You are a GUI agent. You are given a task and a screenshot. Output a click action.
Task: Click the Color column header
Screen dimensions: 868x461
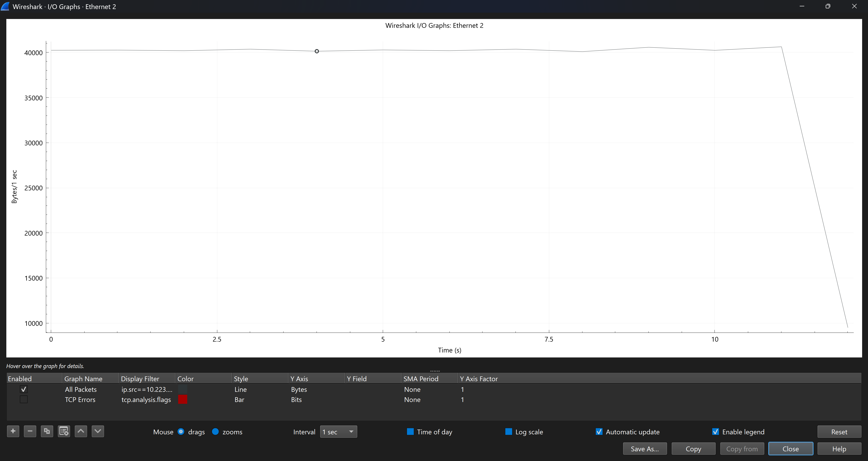[203, 378]
